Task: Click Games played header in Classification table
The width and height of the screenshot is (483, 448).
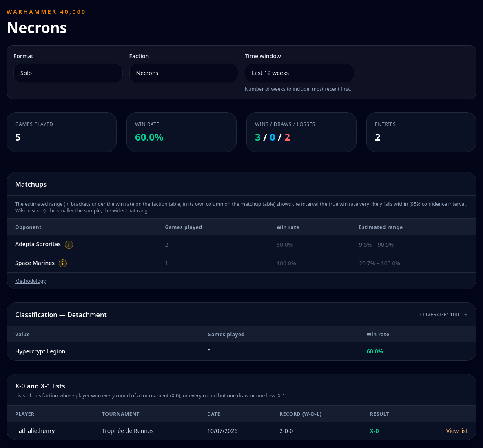Action: coord(226,334)
